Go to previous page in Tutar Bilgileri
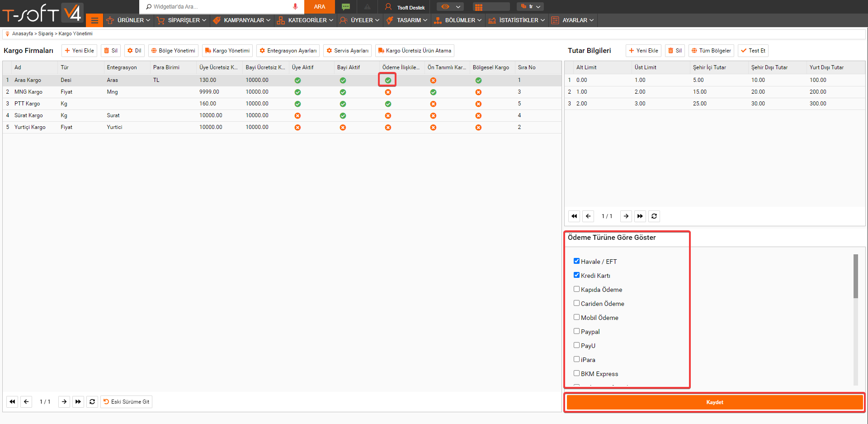868x424 pixels. coord(588,216)
